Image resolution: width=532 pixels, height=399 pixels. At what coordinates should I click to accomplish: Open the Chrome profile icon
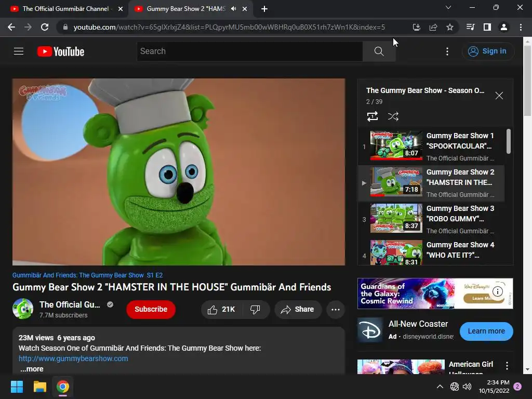504,27
